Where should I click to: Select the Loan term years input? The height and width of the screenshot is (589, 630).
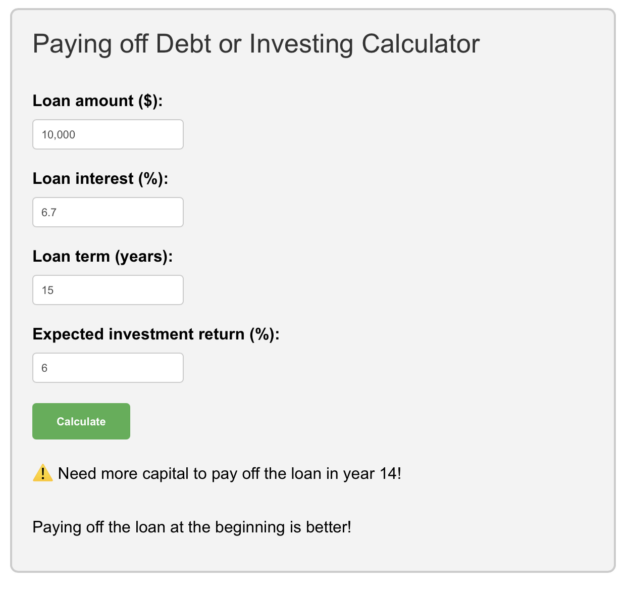pos(108,290)
